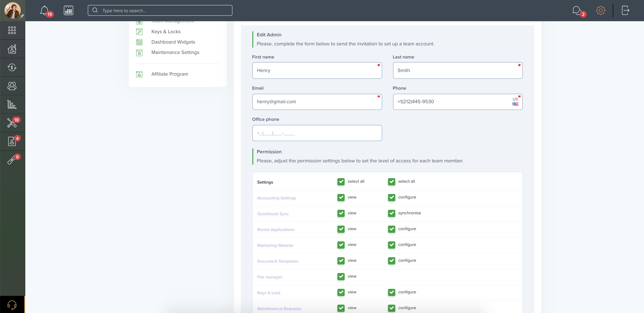
Task: Open the reports chart icon in sidebar
Action: point(12,104)
